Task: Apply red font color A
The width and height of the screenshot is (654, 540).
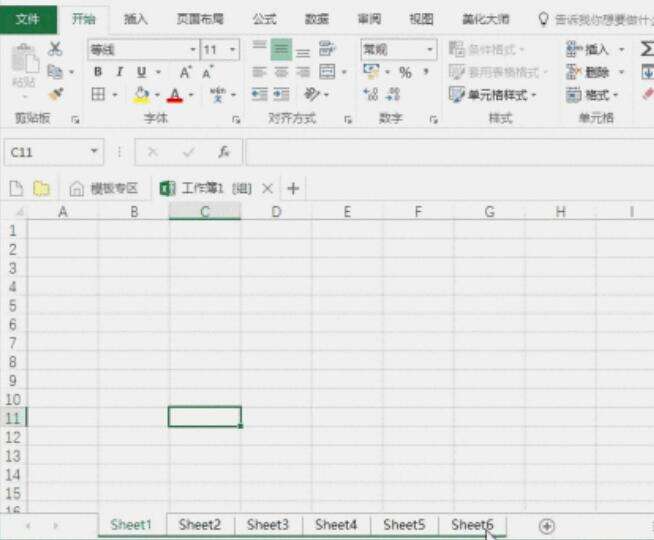Action: tap(175, 95)
